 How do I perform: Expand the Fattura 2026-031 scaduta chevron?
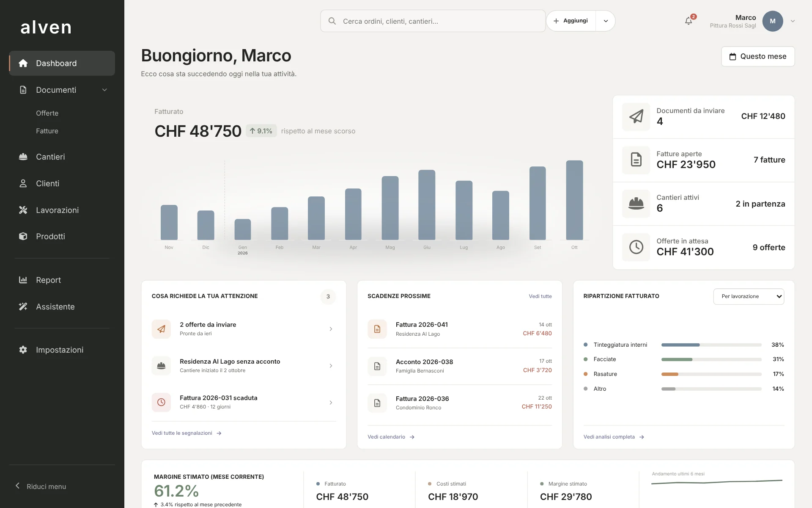tap(331, 403)
